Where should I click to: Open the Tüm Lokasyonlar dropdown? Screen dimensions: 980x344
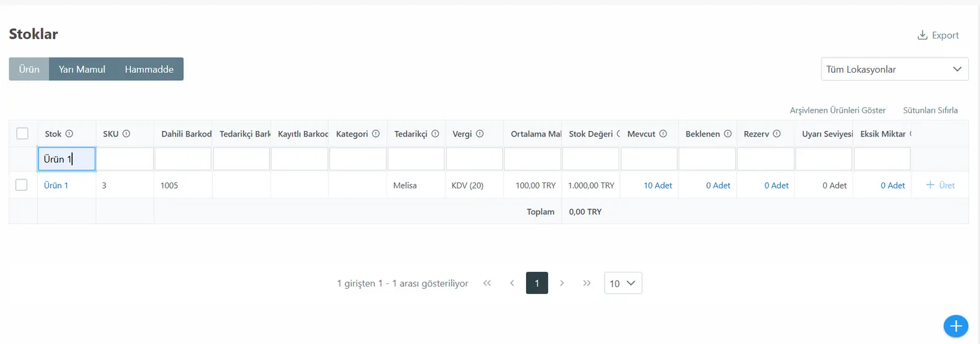click(x=894, y=69)
